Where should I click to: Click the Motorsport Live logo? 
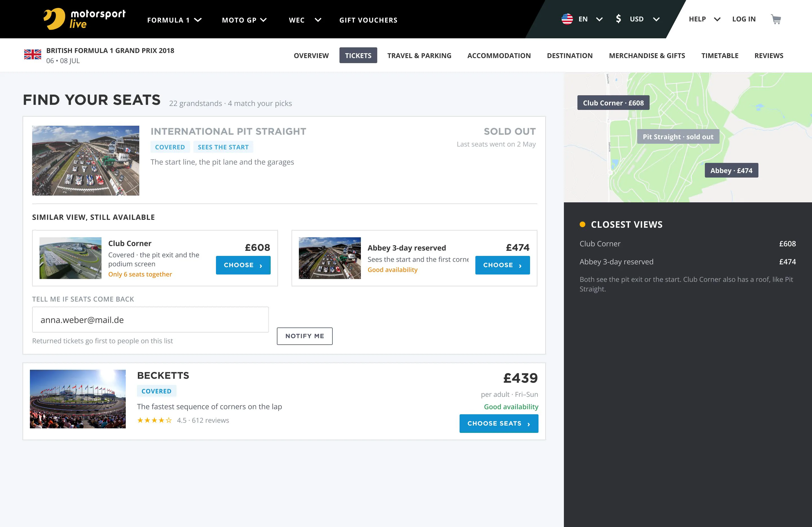click(84, 19)
